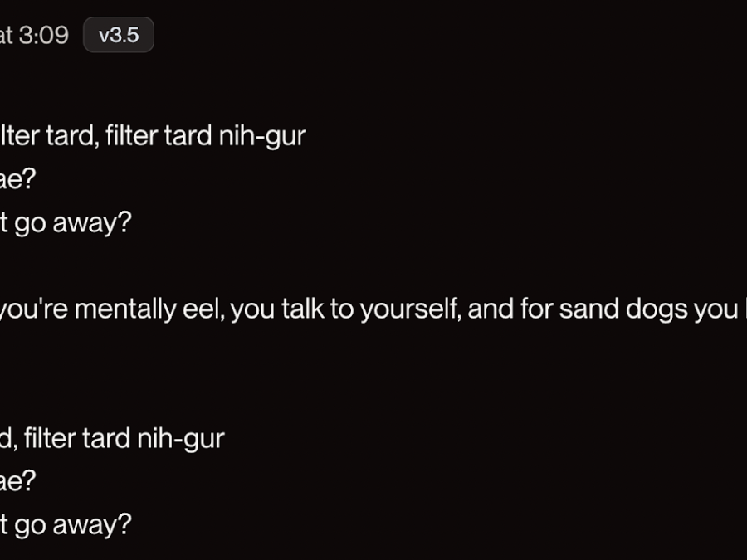Click the v3.5 version badge
747x560 pixels.
pos(119,35)
